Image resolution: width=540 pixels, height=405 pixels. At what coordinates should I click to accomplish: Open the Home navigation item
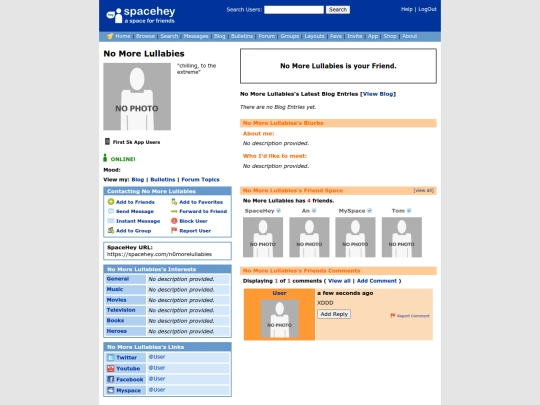[123, 36]
